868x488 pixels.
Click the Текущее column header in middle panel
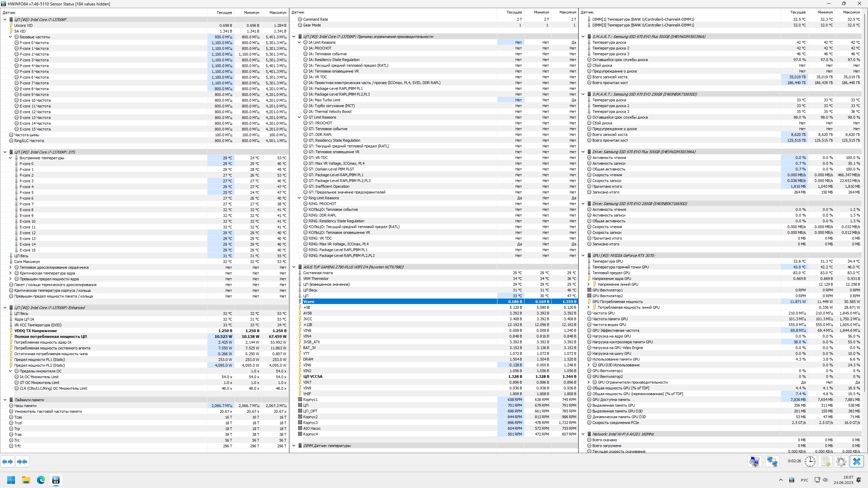[514, 12]
